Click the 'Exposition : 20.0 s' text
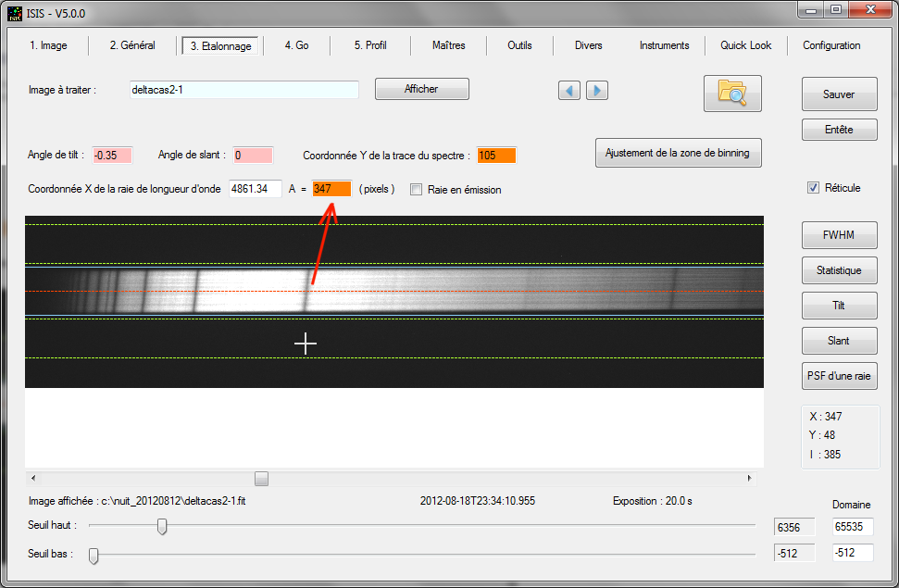This screenshot has width=899, height=588. (x=653, y=501)
